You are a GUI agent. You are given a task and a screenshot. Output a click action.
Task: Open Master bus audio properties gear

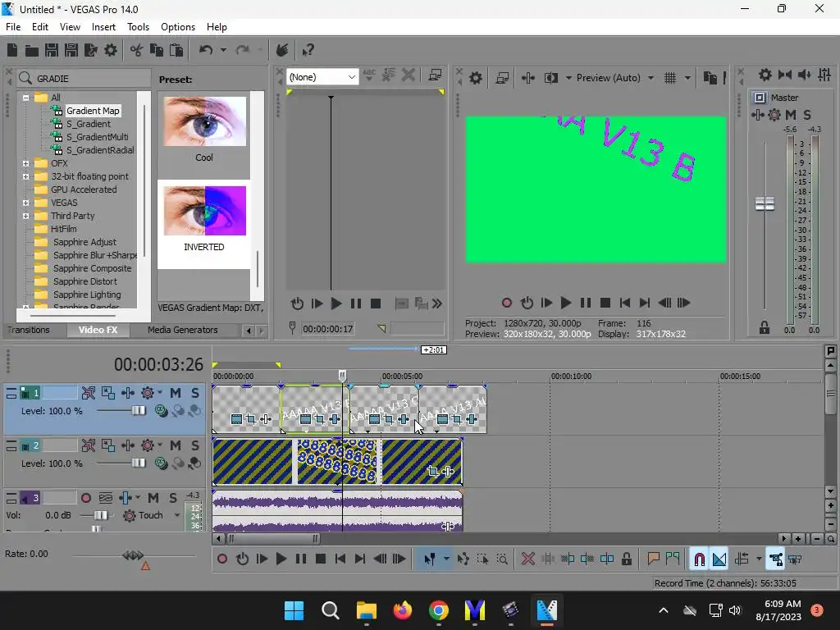pyautogui.click(x=765, y=75)
